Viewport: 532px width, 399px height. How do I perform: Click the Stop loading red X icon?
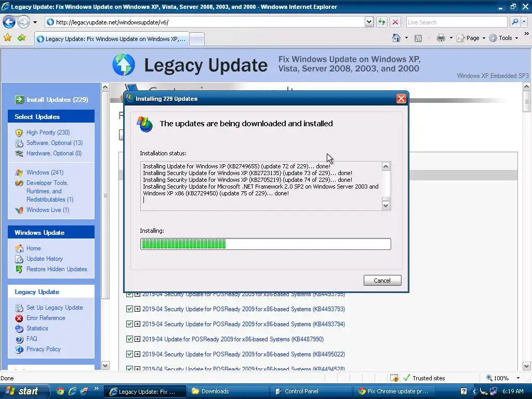(395, 22)
